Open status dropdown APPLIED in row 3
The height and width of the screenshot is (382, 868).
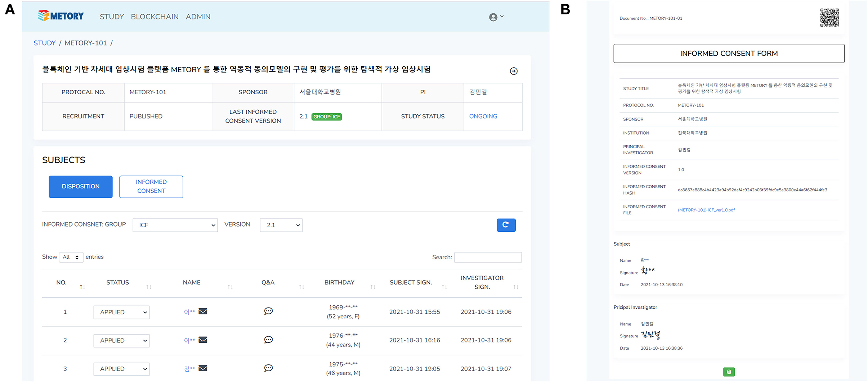click(x=121, y=369)
